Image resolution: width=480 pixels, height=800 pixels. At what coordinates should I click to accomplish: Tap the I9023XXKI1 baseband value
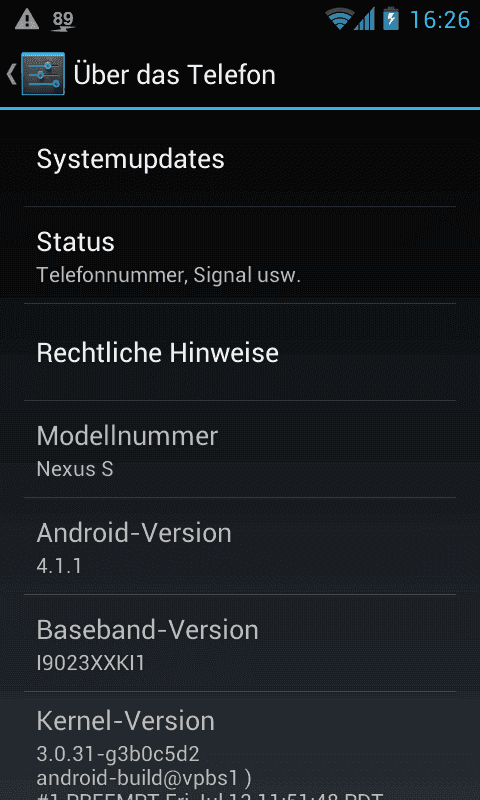[91, 663]
